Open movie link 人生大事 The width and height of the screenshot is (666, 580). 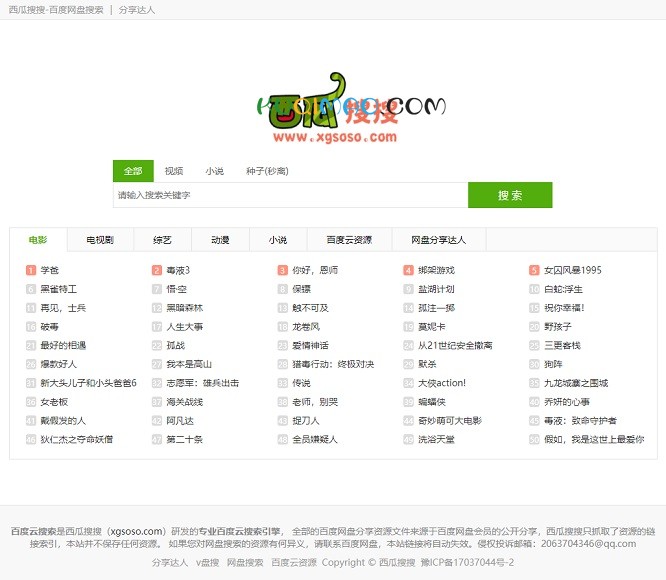pyautogui.click(x=185, y=327)
